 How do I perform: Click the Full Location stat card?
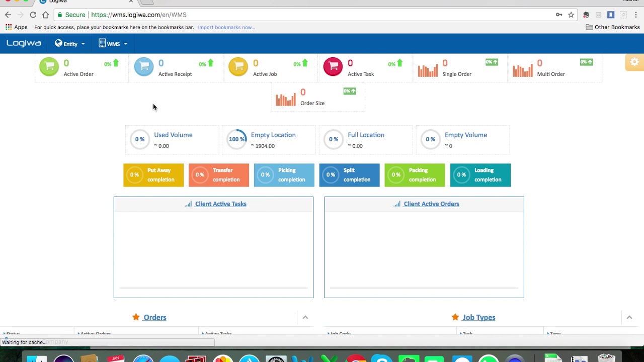coord(366,140)
